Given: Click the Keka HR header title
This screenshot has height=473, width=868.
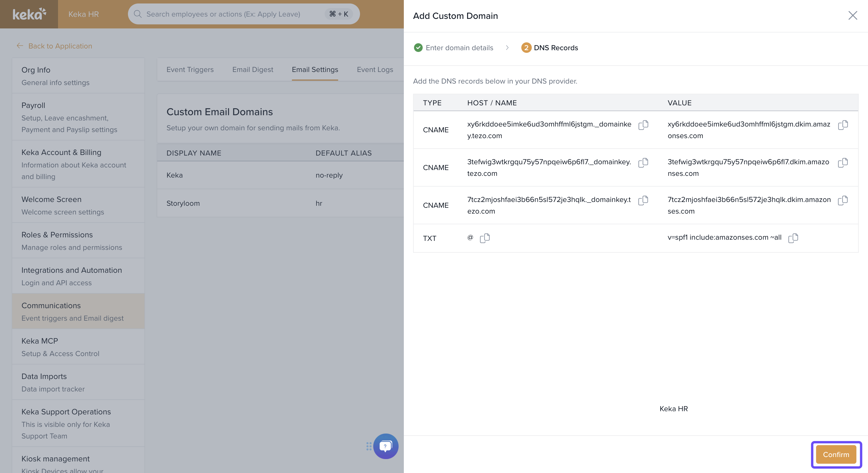Looking at the screenshot, I should (84, 14).
